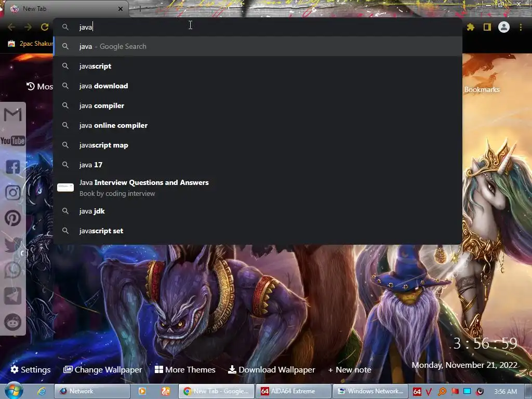This screenshot has height=399, width=532.
Task: Open WhatsApp from the sidebar
Action: 13,270
